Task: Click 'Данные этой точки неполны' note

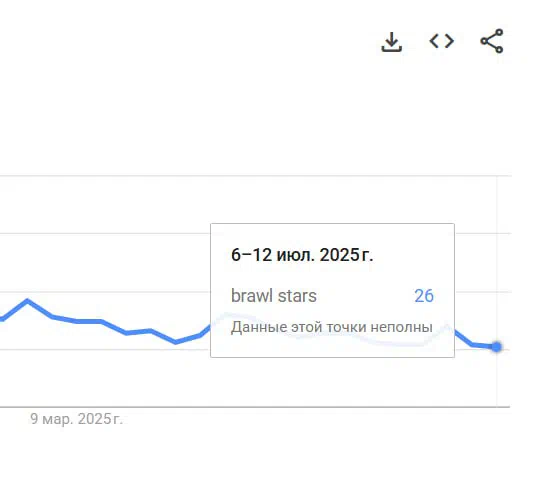Action: coord(332,327)
